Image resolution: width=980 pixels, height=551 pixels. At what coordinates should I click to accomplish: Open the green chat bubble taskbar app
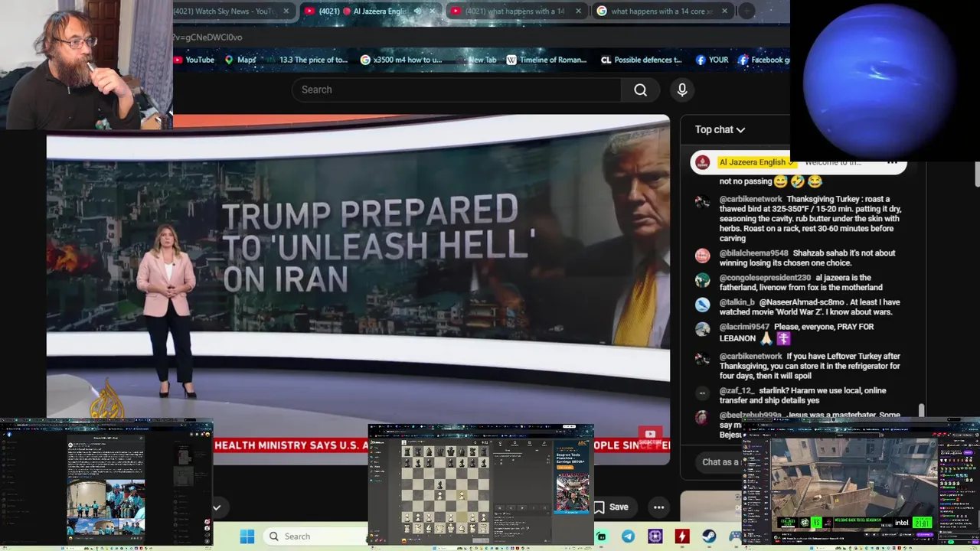(x=603, y=536)
